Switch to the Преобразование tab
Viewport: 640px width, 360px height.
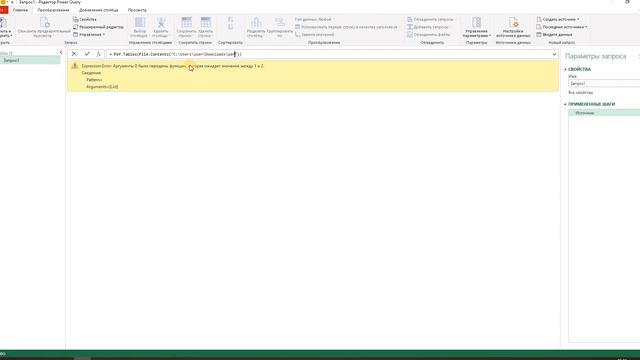click(x=53, y=10)
